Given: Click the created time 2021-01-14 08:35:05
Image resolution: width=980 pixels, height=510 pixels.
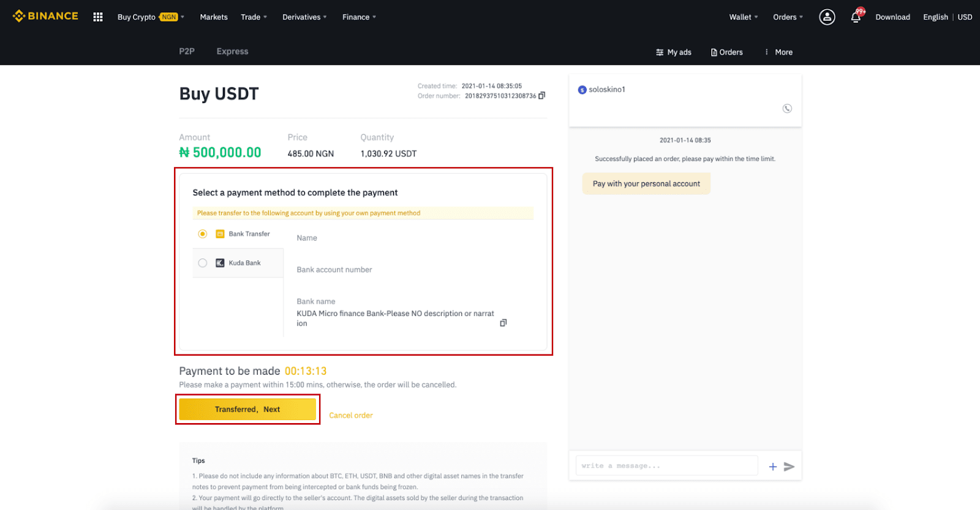Looking at the screenshot, I should pos(492,86).
